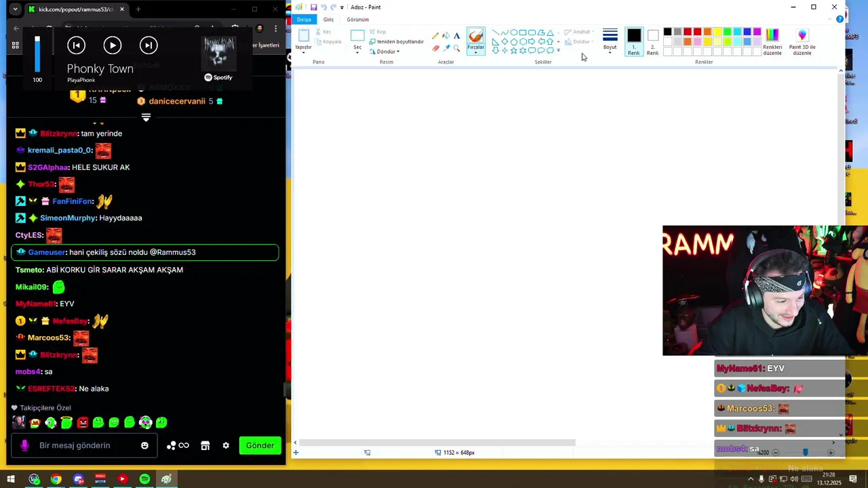Open the Dosya menu in Paint

pos(304,19)
